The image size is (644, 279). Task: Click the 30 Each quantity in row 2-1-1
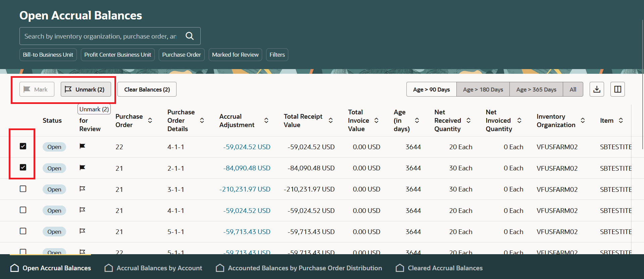(x=461, y=168)
